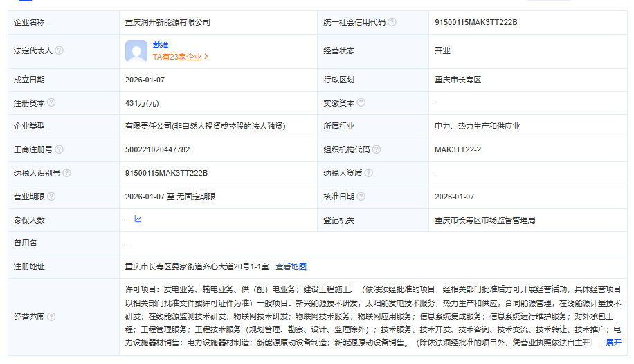Click the legal representative avatar image
Screen dimensions: 634x364
coord(136,51)
